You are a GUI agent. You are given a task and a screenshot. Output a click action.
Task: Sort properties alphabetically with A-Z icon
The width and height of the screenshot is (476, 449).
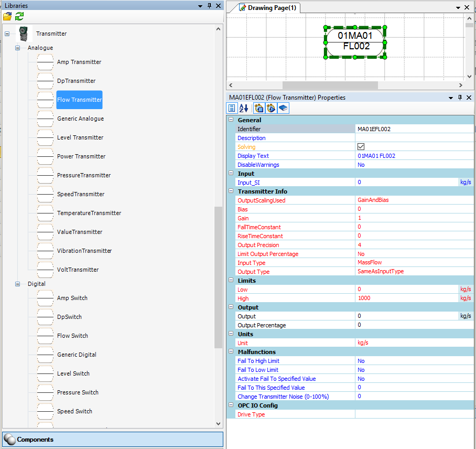[244, 109]
